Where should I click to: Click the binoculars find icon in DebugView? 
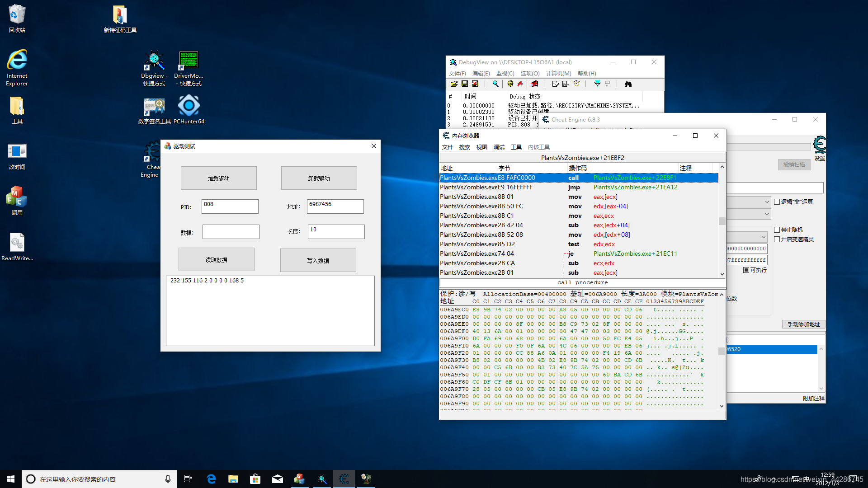[628, 84]
